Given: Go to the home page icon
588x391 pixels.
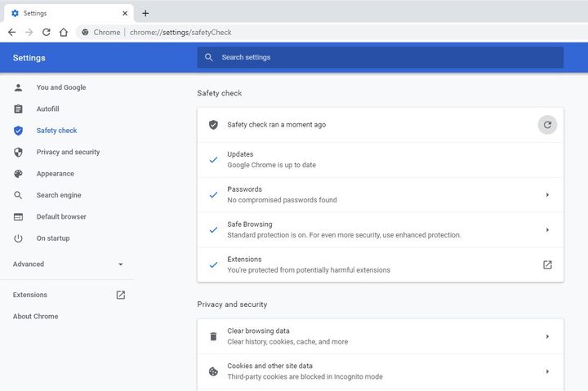Looking at the screenshot, I should pos(64,32).
